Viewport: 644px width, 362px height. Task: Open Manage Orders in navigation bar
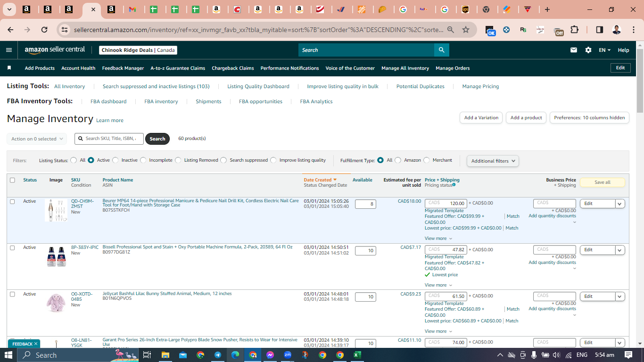[453, 68]
